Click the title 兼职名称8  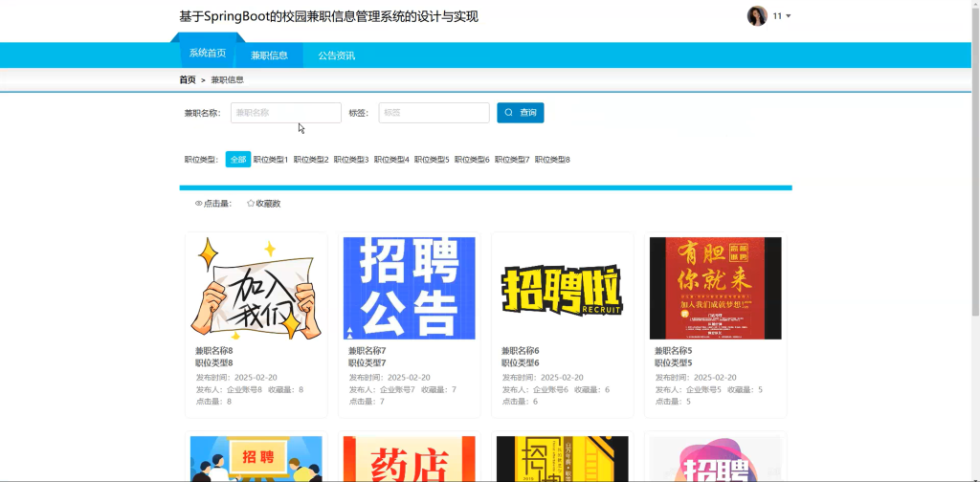click(x=213, y=351)
